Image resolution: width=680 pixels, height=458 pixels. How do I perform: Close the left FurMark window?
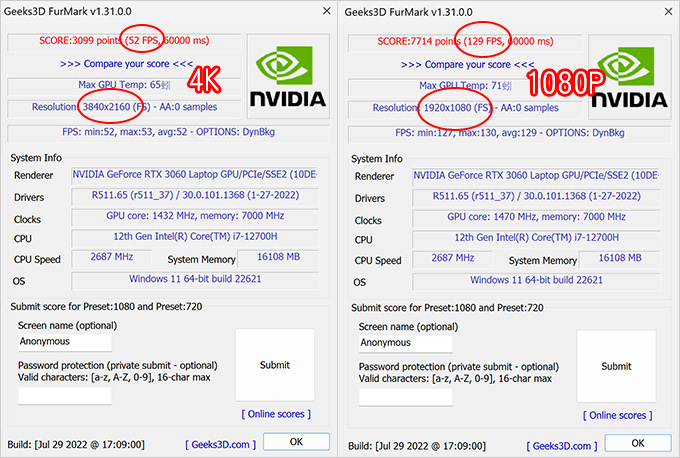pos(327,11)
